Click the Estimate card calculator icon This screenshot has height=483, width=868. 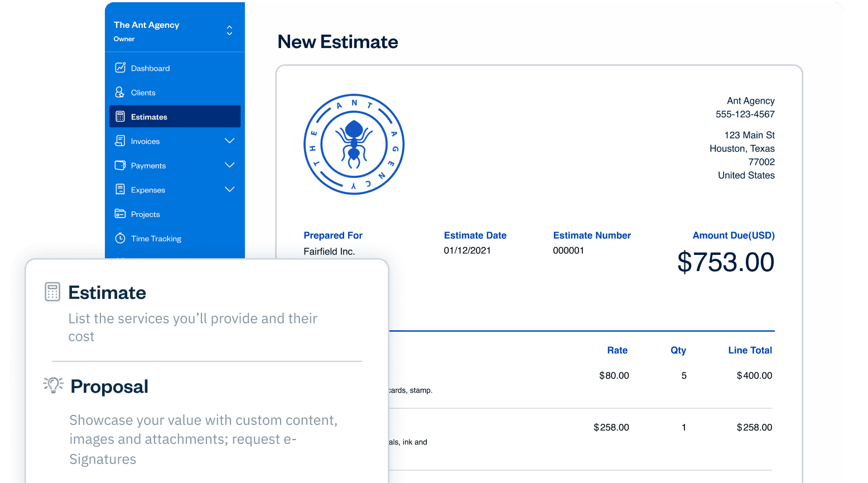click(52, 292)
